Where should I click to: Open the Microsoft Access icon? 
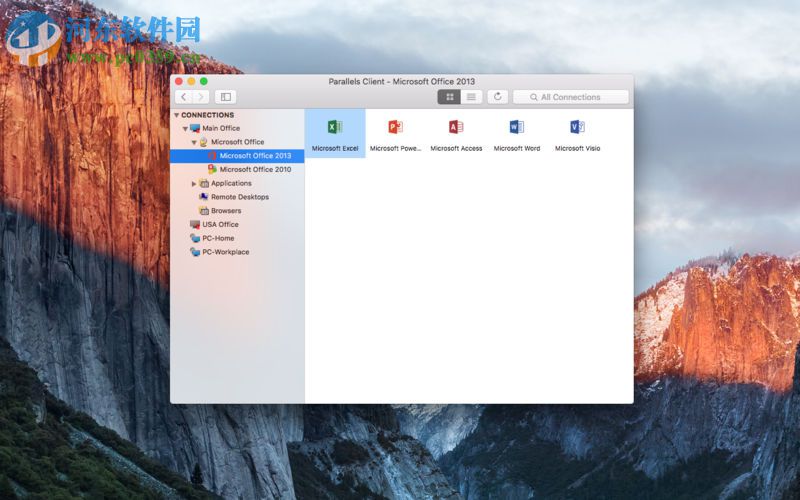tap(456, 127)
